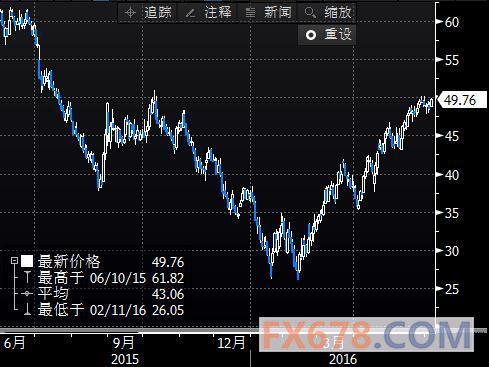Click the 25 label on the price axis
Image resolution: width=489 pixels, height=367 pixels.
click(x=452, y=289)
